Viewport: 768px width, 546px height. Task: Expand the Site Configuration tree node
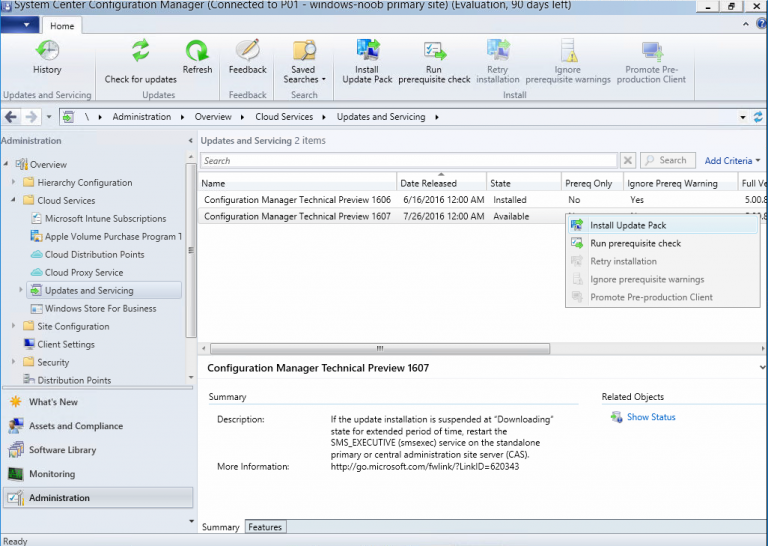click(x=13, y=326)
